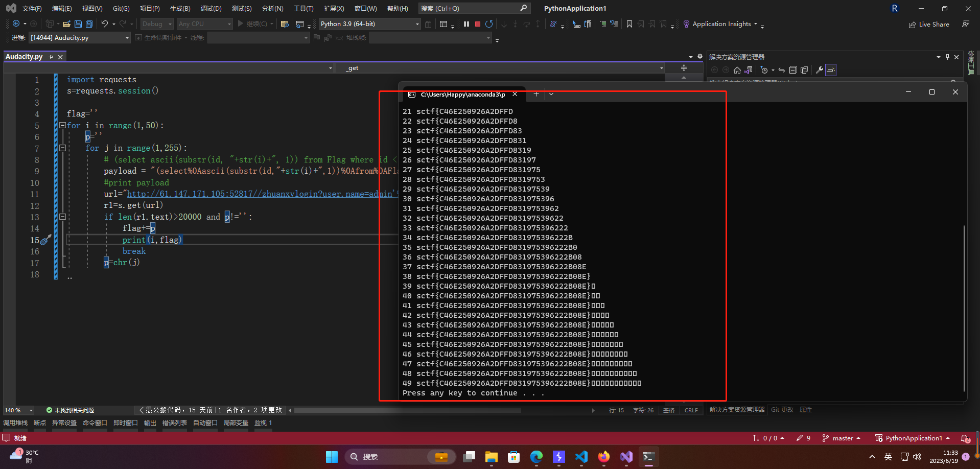Viewport: 980px width, 469px height.
Task: Pin the Solution Explorer panel
Action: tap(947, 57)
